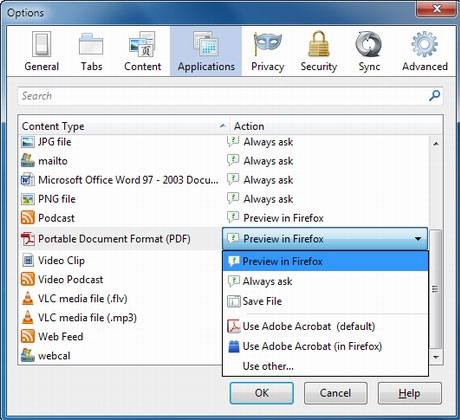Image resolution: width=460 pixels, height=420 pixels.
Task: Click the VLC cone icon for .mp3
Action: click(27, 317)
